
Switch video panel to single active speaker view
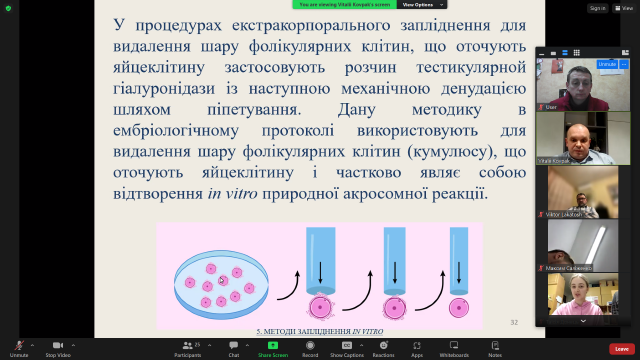click(553, 53)
